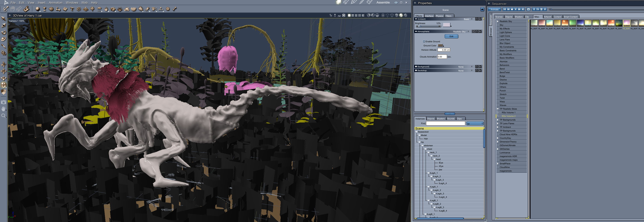
Task: Expand the CountryDay browser folder
Action: click(x=498, y=138)
